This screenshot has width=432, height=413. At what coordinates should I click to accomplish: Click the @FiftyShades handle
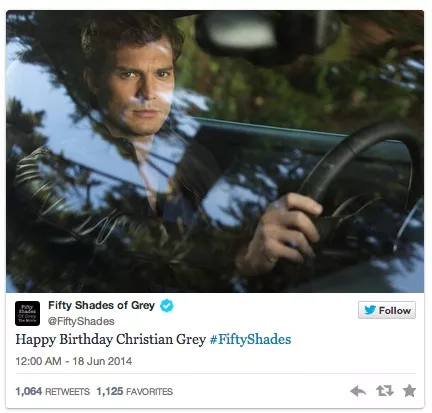[81, 321]
